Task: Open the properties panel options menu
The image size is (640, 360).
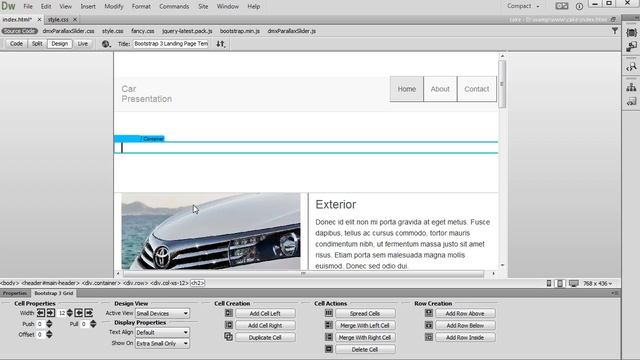Action: pyautogui.click(x=615, y=293)
